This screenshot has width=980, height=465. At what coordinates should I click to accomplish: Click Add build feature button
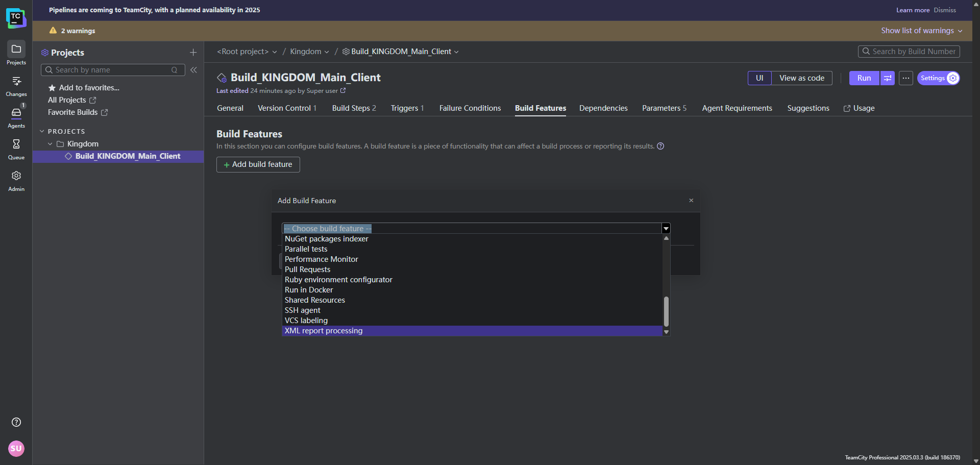tap(258, 164)
